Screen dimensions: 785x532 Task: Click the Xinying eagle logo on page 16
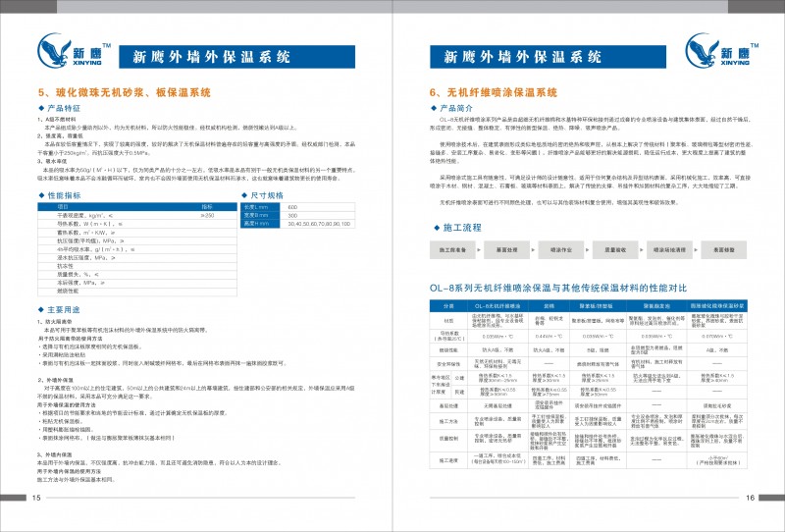tap(721, 51)
